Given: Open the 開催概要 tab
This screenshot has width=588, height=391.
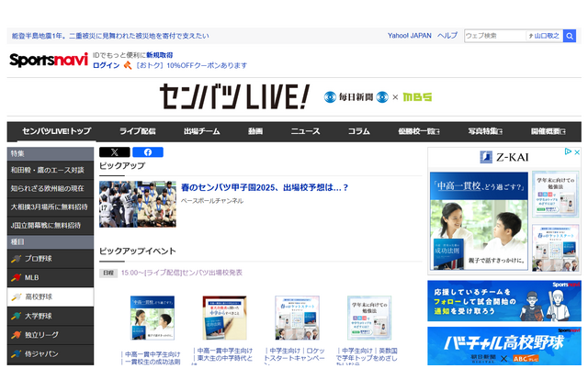Looking at the screenshot, I should pos(548,131).
